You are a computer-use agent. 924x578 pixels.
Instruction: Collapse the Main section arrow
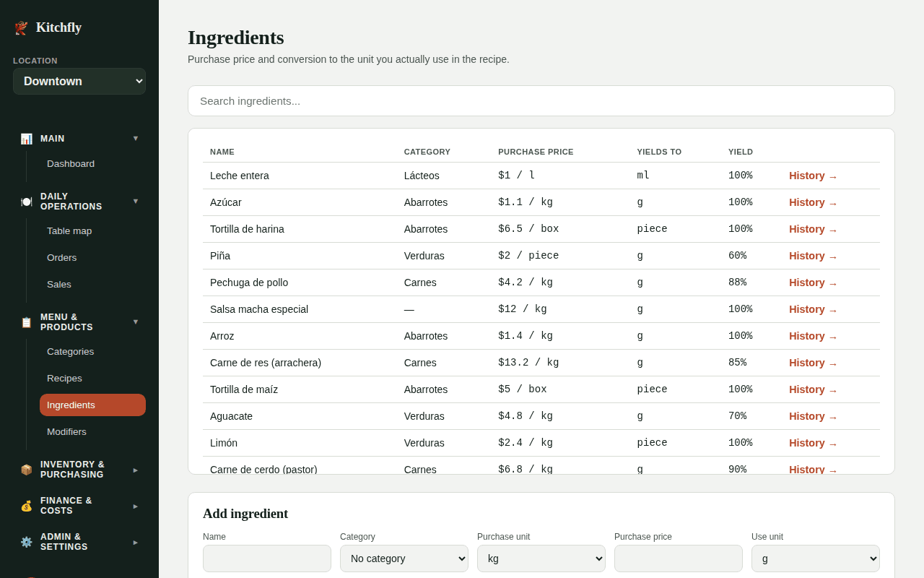pyautogui.click(x=136, y=138)
